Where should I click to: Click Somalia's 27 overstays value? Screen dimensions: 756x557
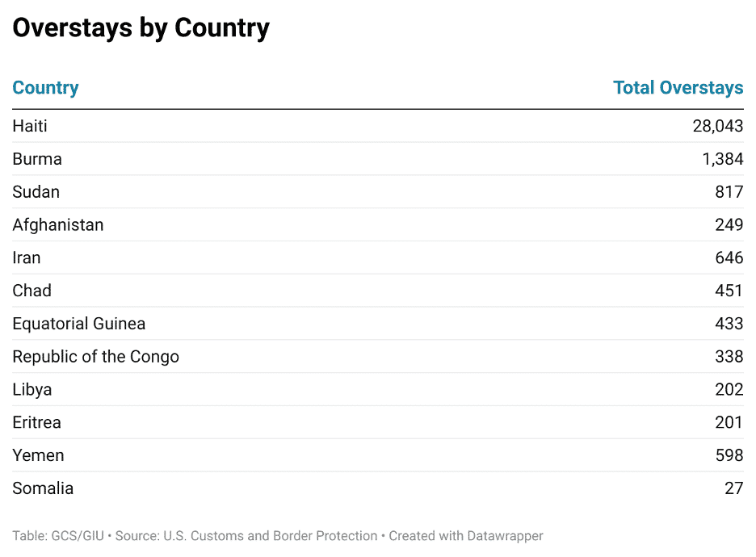pyautogui.click(x=733, y=488)
